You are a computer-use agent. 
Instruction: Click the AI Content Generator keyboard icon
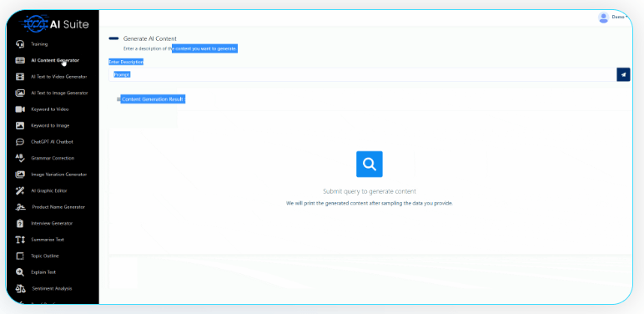pos(20,60)
